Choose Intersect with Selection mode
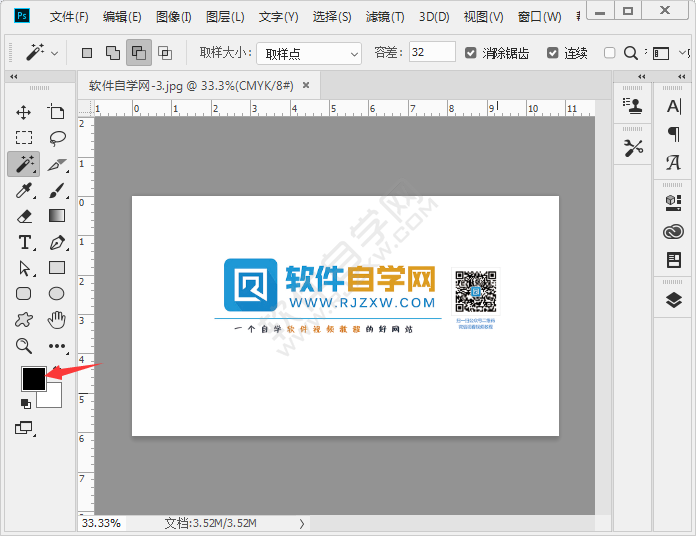Screen dimensions: 696x536 click(165, 53)
